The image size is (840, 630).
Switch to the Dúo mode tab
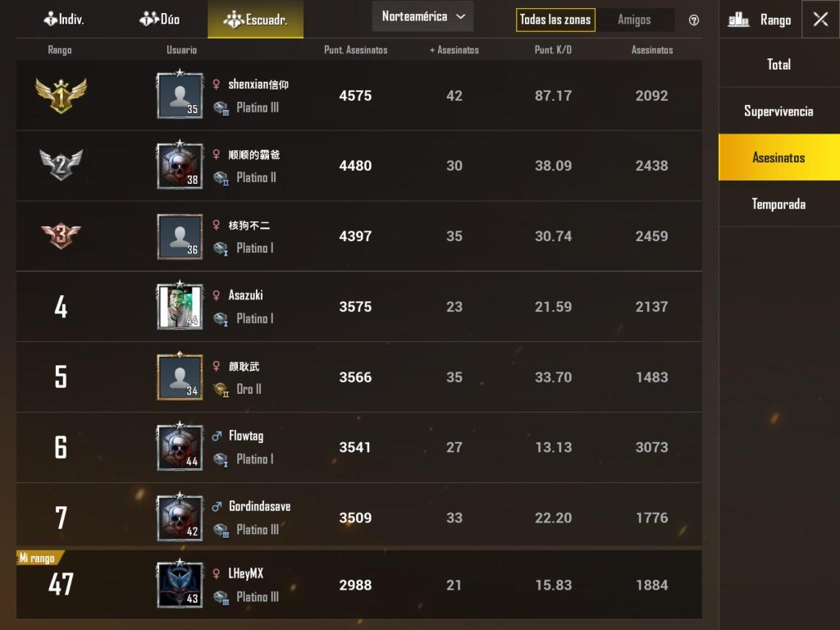click(x=160, y=20)
